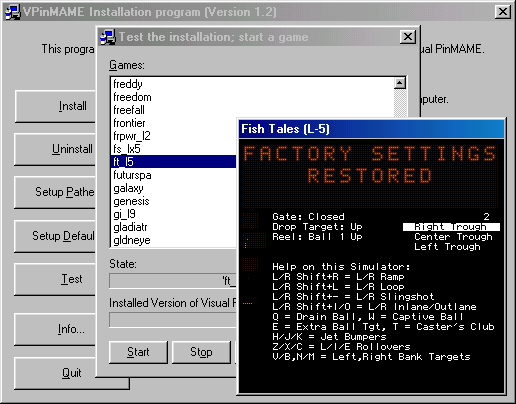Close the VPinMAME Installation program window
Viewport: 516px width, 404px height.
[503, 12]
